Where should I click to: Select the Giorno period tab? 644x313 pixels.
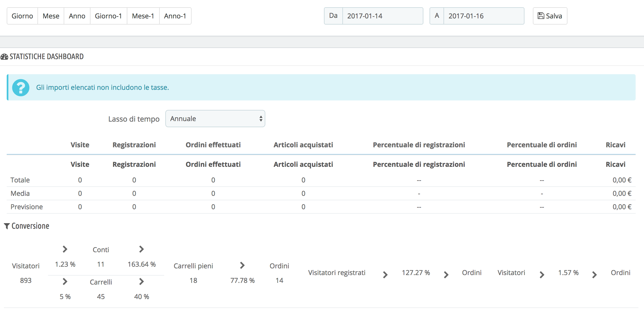[x=22, y=16]
